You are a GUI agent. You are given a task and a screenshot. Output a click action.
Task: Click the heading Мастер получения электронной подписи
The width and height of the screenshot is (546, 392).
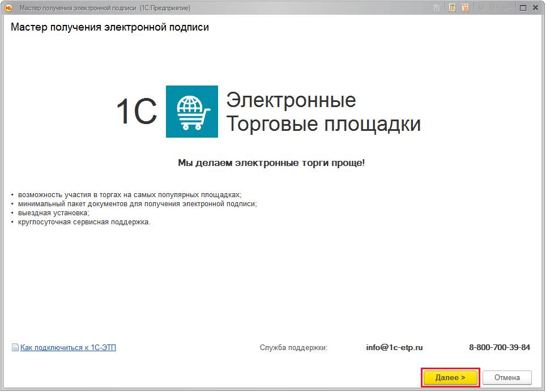coord(110,27)
